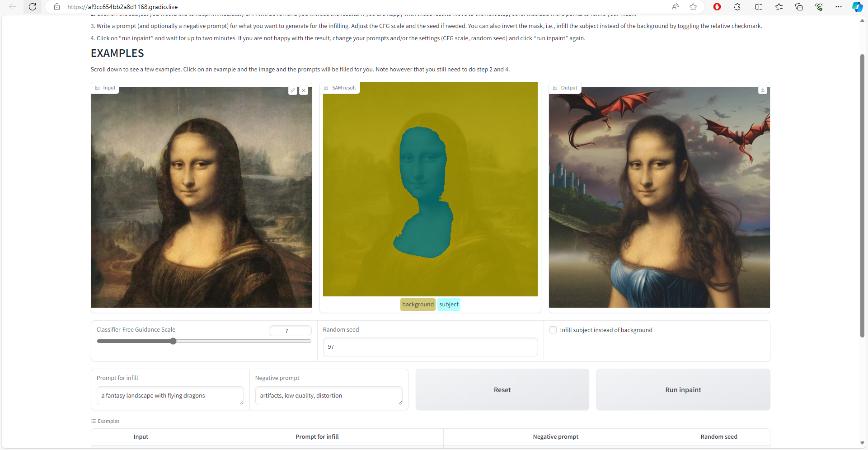Click the Prompt for infill column header
This screenshot has width=868, height=450.
[317, 436]
